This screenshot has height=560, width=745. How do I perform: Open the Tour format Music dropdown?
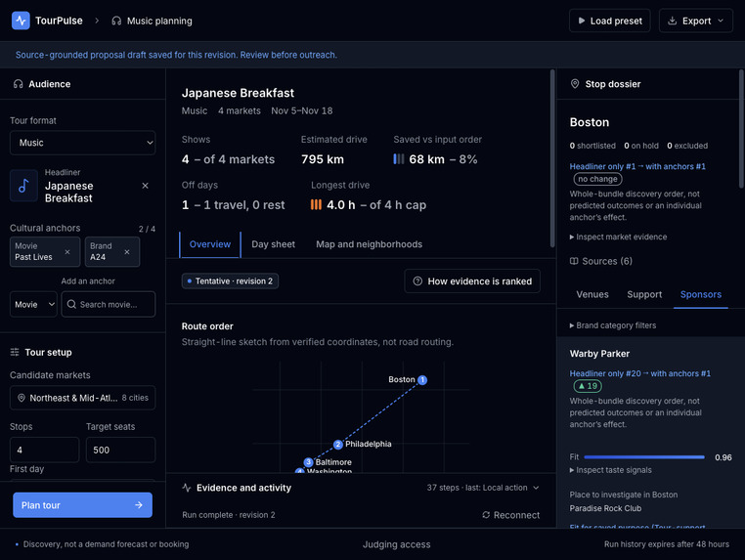(83, 143)
